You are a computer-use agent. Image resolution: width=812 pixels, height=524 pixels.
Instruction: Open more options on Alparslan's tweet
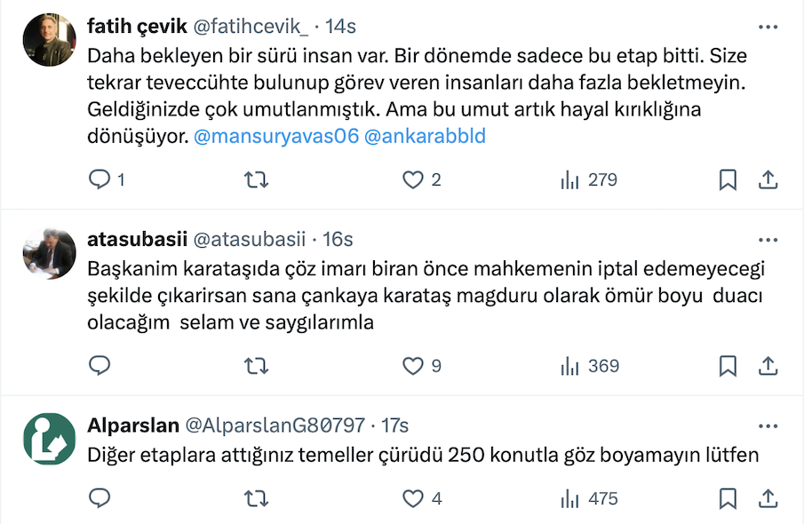768,425
